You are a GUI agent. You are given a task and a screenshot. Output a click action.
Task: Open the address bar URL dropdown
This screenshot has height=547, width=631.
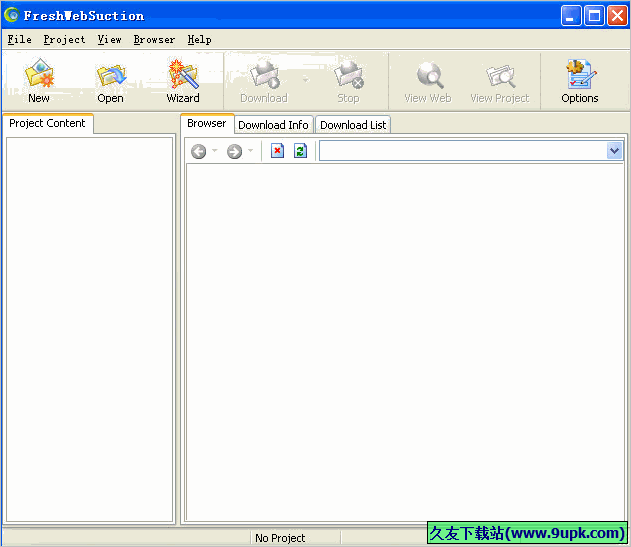tap(614, 151)
